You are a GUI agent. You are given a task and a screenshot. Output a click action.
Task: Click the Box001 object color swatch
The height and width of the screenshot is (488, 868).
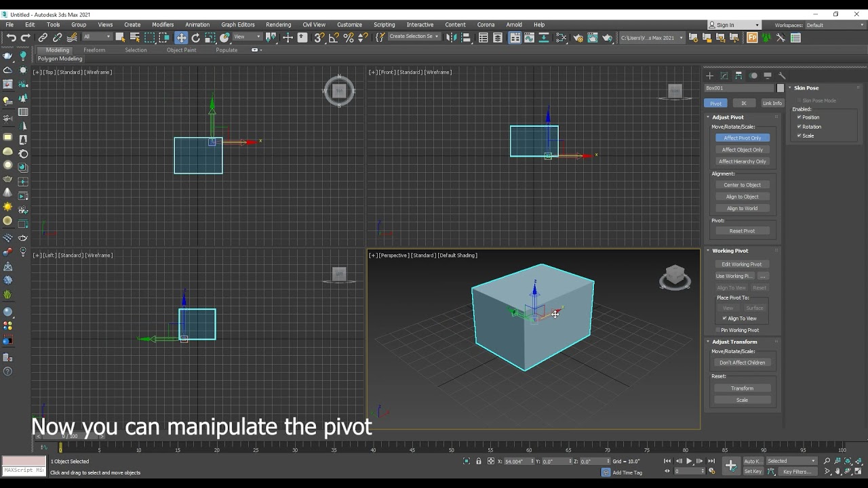click(781, 88)
